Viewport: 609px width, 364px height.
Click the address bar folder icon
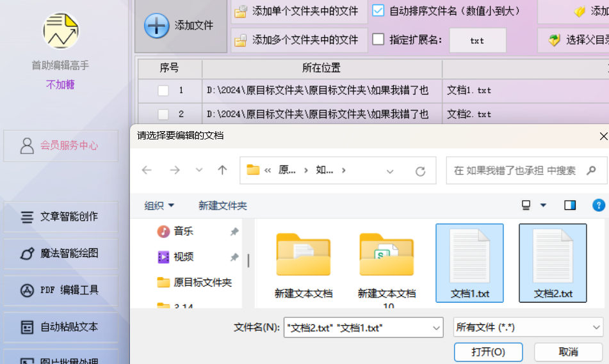(253, 170)
